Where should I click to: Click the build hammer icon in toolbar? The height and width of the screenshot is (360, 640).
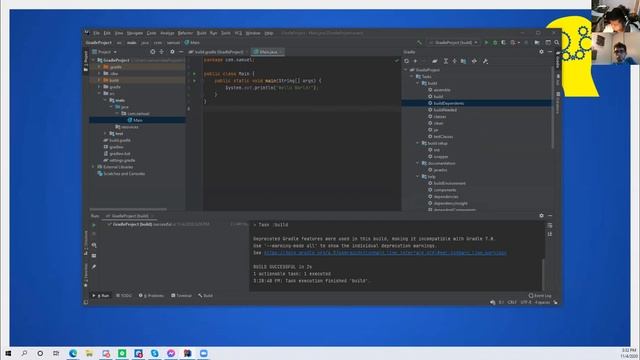(419, 42)
